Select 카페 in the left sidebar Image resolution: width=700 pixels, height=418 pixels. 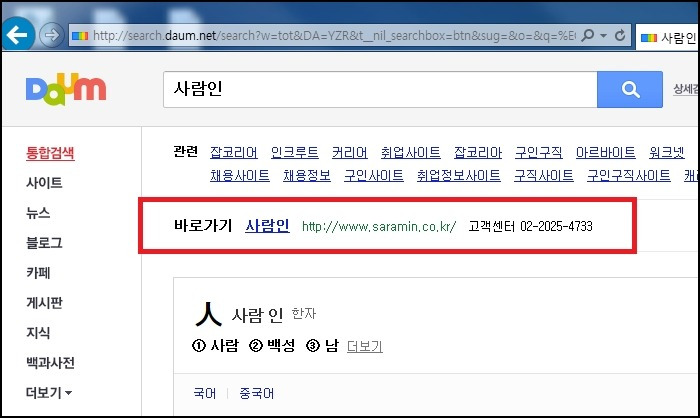(x=38, y=272)
